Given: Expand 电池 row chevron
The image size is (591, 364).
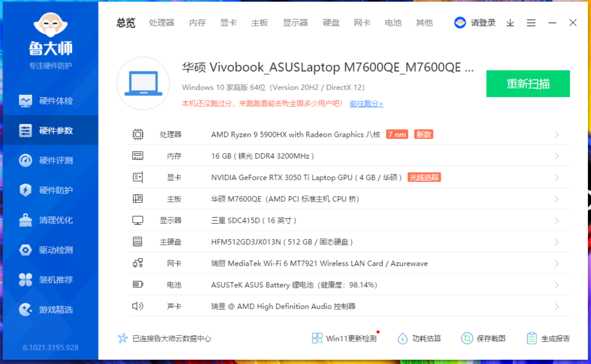Looking at the screenshot, I should point(557,285).
